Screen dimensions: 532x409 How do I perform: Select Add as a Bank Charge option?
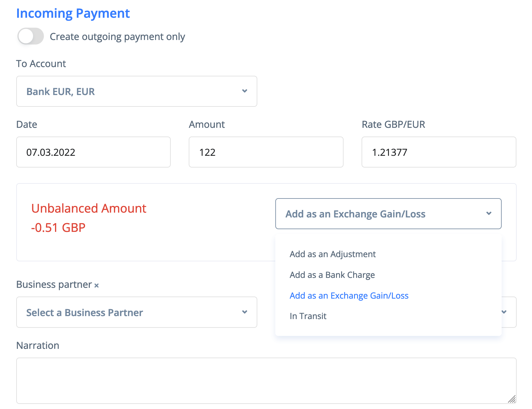tap(332, 275)
